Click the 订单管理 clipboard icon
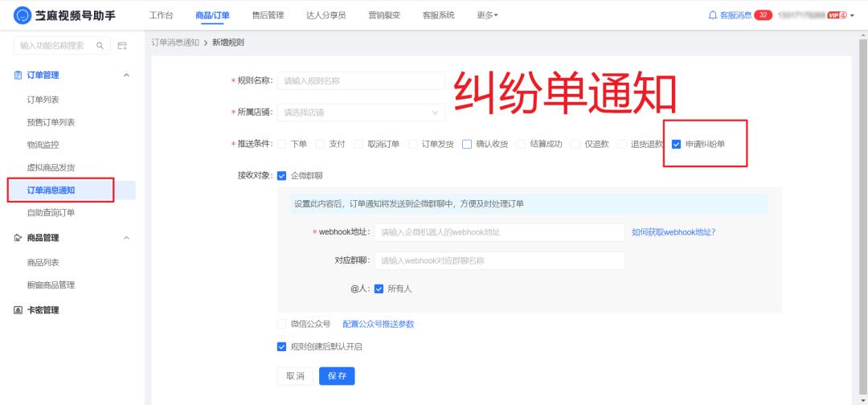 click(x=18, y=75)
